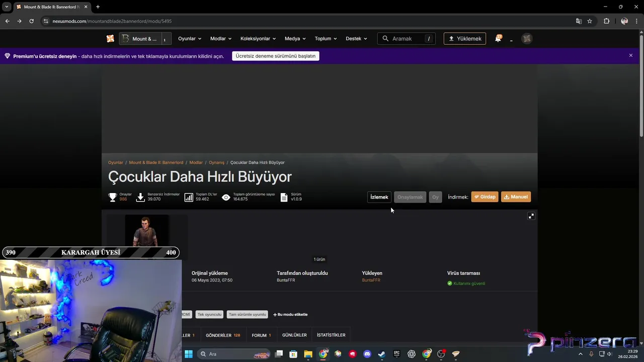
Task: Download with the Girdap button
Action: coord(485,197)
